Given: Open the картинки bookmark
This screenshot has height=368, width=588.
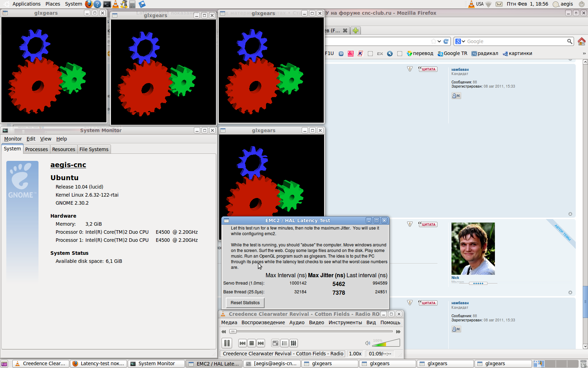Looking at the screenshot, I should click(x=517, y=54).
